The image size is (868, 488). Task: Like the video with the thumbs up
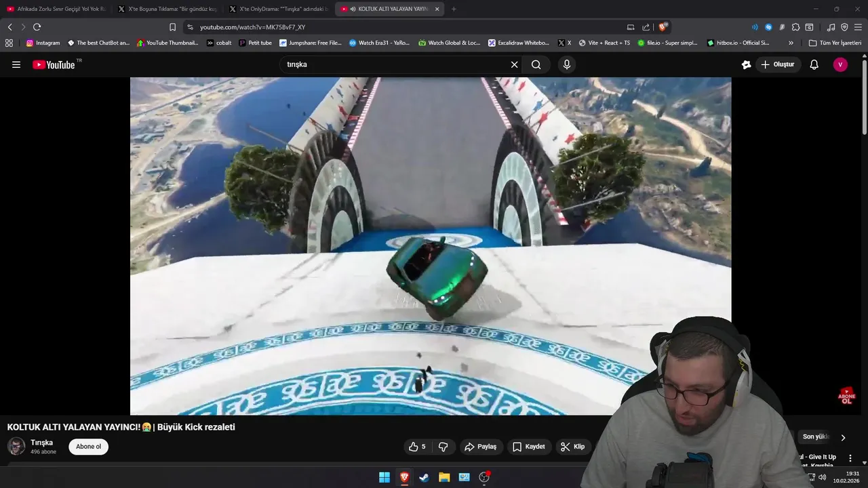pos(417,447)
